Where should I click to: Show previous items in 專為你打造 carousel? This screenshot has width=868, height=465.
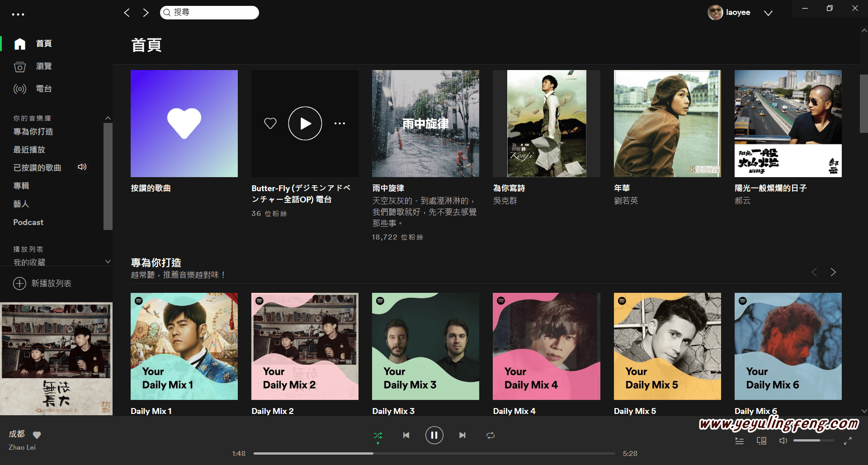click(x=814, y=272)
